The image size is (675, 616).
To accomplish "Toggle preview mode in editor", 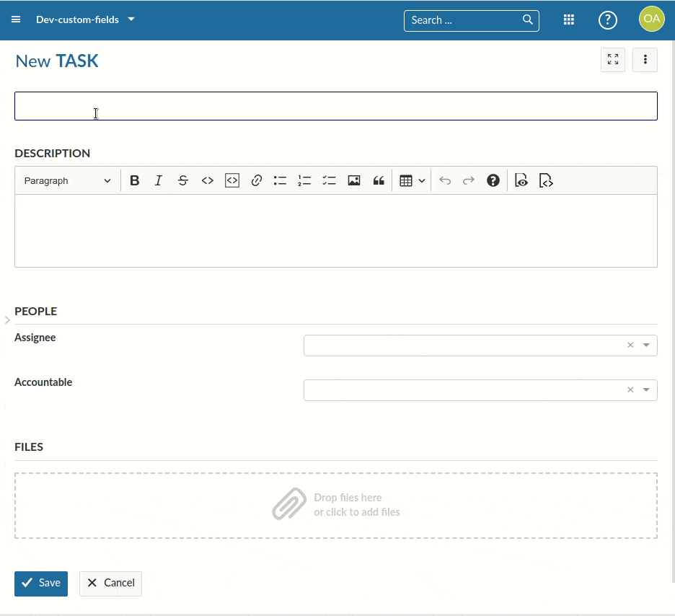I will coord(521,181).
